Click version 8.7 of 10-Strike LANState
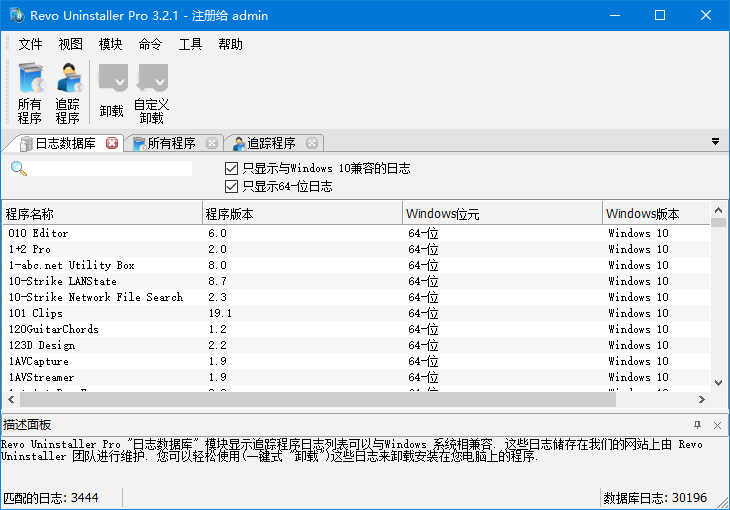 click(x=217, y=281)
